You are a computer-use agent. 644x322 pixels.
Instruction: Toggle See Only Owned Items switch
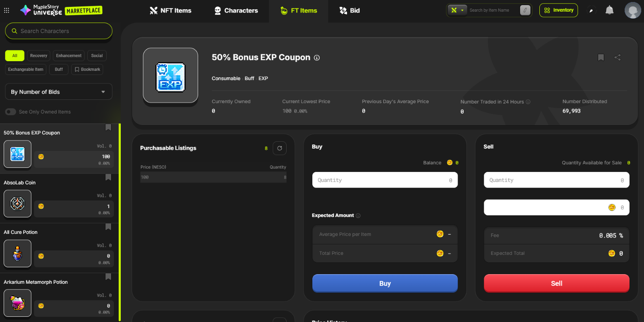coord(11,112)
